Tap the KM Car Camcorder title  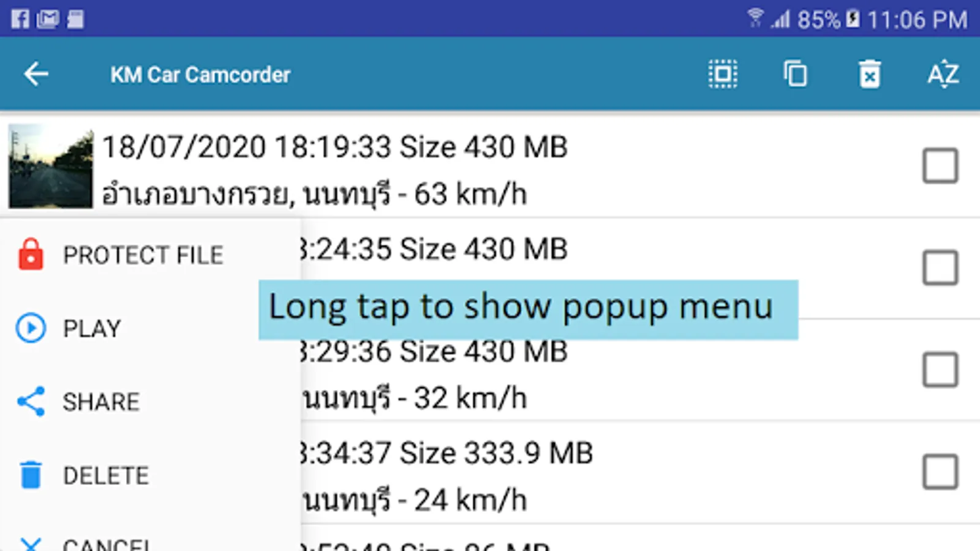point(200,75)
